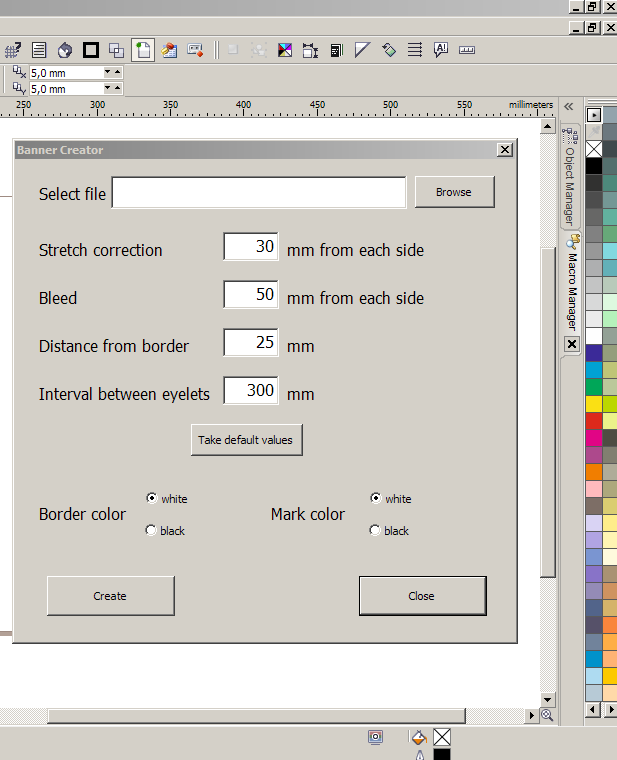Click the horizontal duplicate distance field 5,0 mm
The width and height of the screenshot is (617, 760).
[x=66, y=73]
